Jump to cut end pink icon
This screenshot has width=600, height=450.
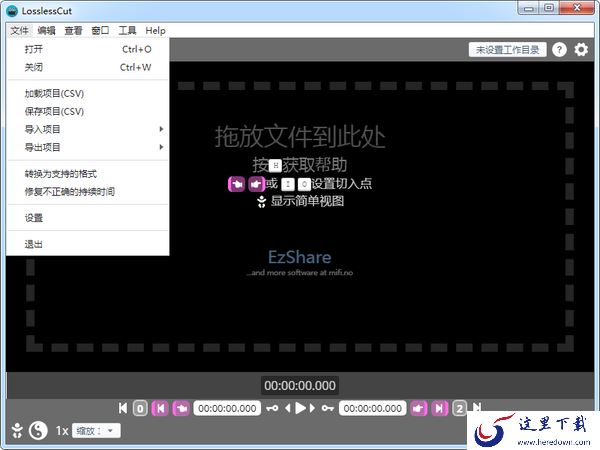pyautogui.click(x=439, y=408)
